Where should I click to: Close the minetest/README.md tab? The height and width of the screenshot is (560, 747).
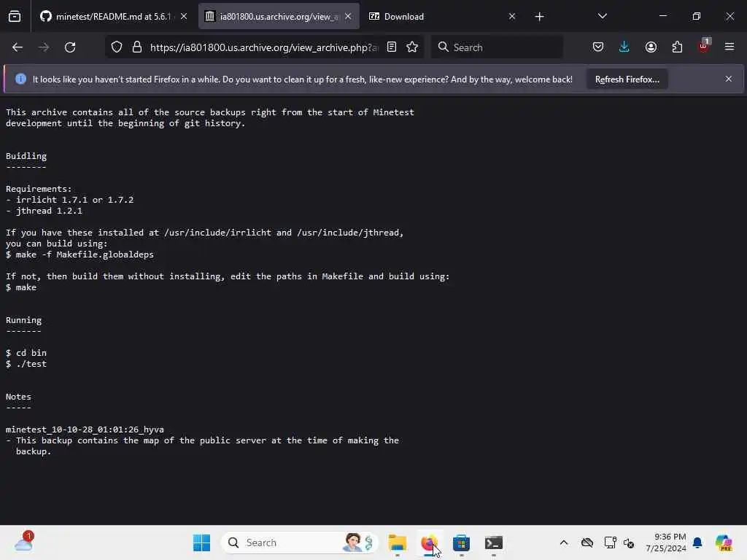pos(184,17)
